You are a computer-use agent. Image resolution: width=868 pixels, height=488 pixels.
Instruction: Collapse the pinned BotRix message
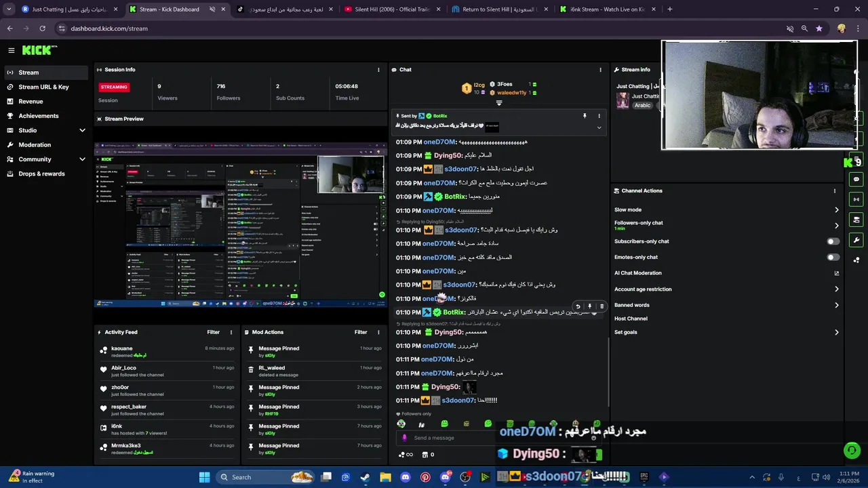[599, 127]
